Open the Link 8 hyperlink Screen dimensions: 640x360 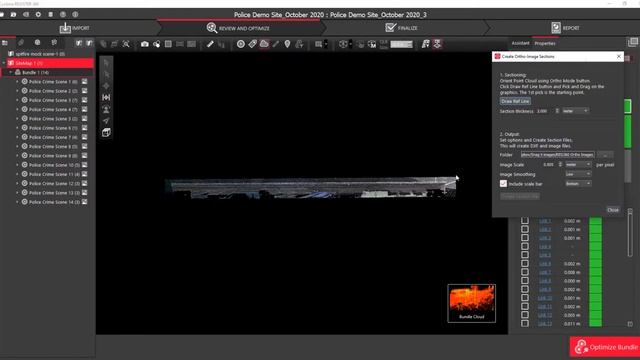[x=545, y=281]
